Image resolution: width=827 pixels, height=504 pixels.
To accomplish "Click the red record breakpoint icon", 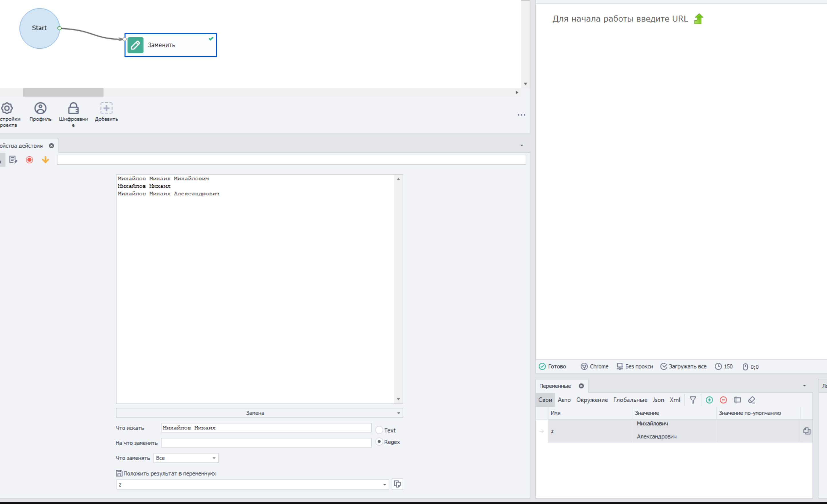I will pyautogui.click(x=29, y=160).
